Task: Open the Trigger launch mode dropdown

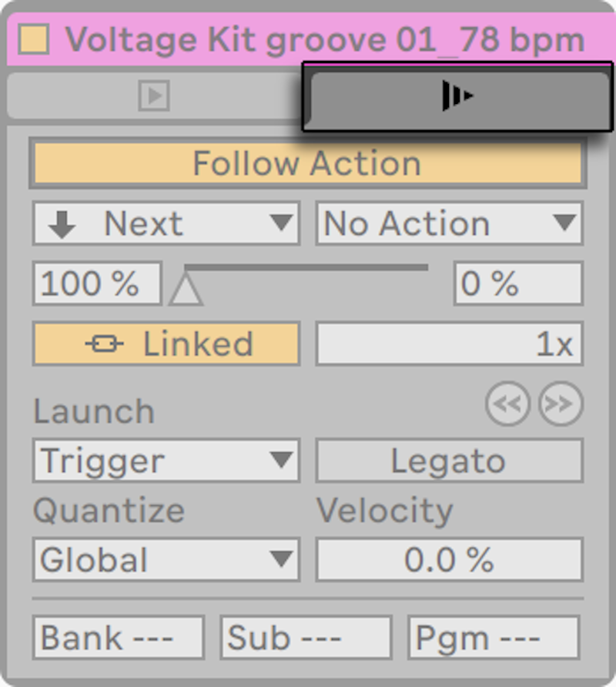Action: coord(166,461)
